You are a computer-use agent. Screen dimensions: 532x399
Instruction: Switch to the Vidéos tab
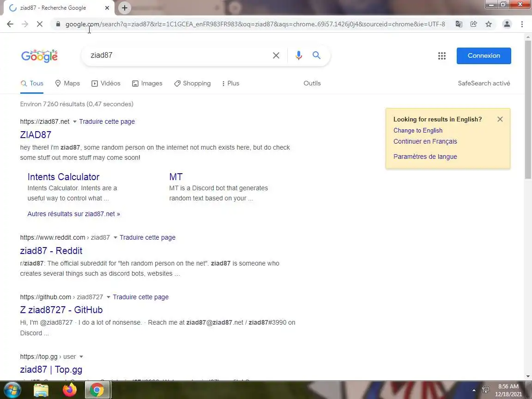click(106, 84)
